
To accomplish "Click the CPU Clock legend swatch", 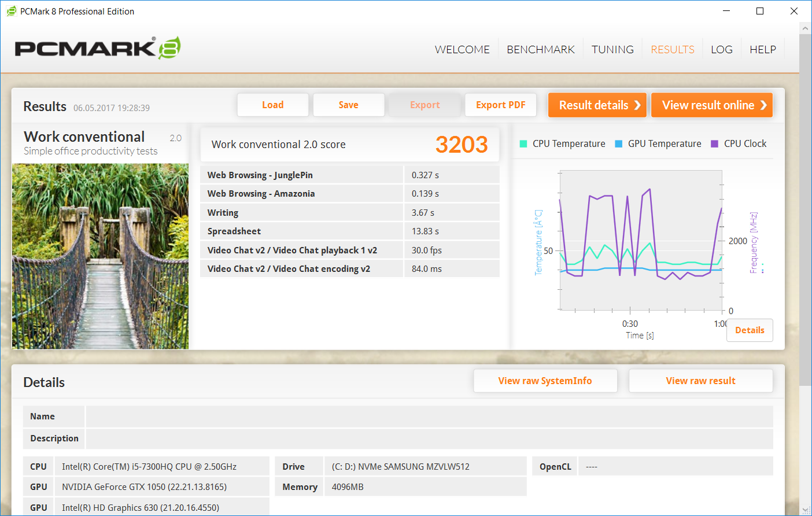I will 714,144.
